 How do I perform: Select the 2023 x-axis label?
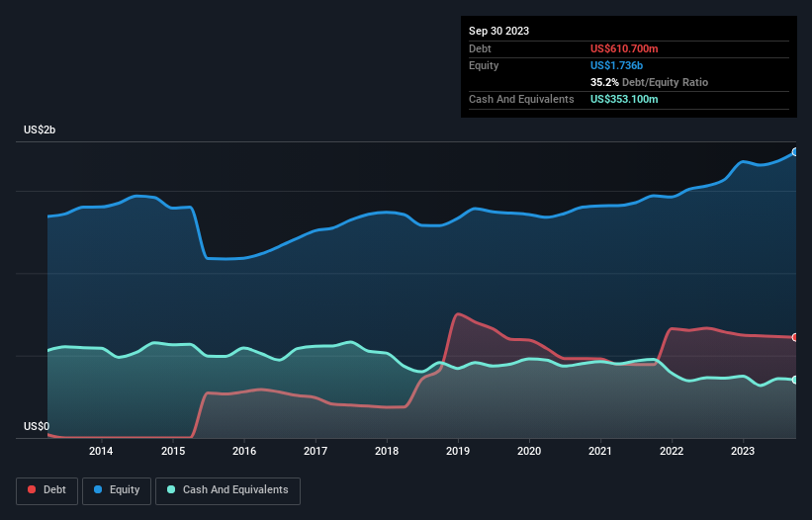tap(743, 451)
